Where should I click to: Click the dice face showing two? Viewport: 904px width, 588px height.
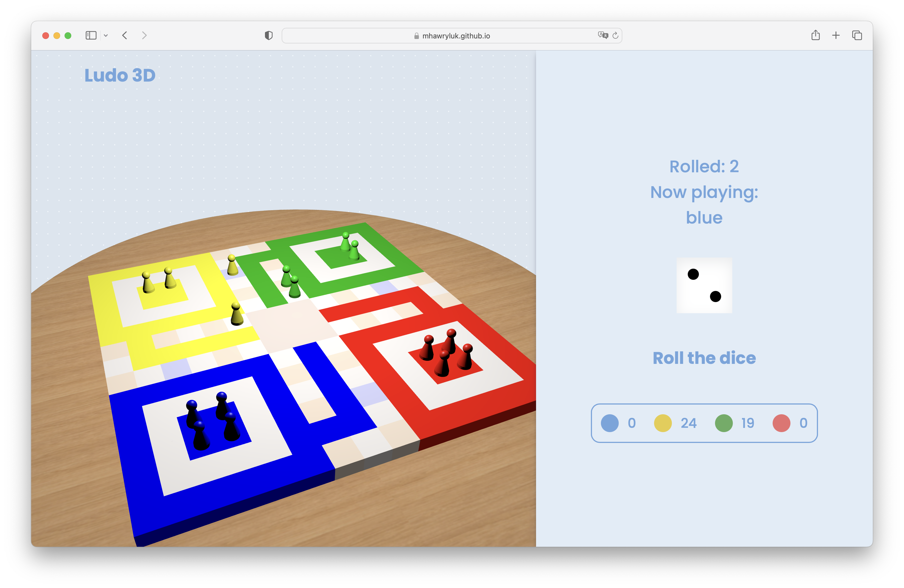pyautogui.click(x=704, y=285)
